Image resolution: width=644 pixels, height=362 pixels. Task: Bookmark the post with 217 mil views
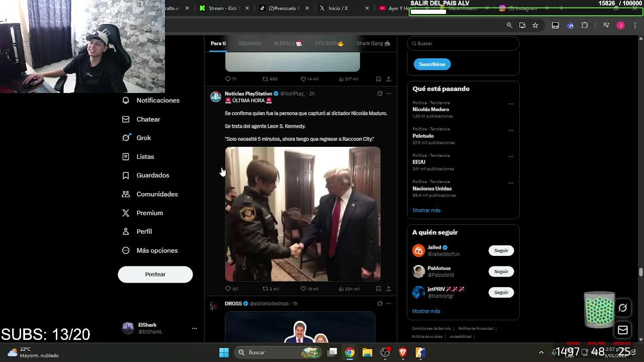(x=378, y=79)
